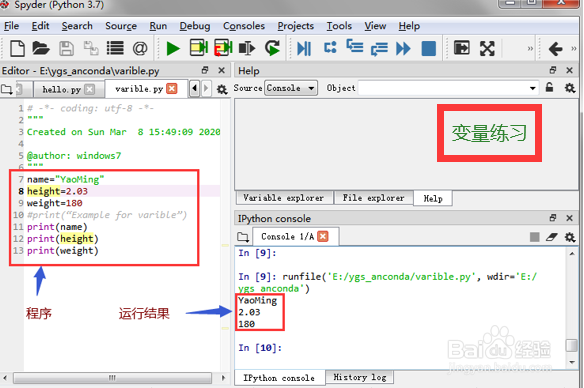This screenshot has height=388, width=584.
Task: Save file with the floppy icon
Action: 66,48
